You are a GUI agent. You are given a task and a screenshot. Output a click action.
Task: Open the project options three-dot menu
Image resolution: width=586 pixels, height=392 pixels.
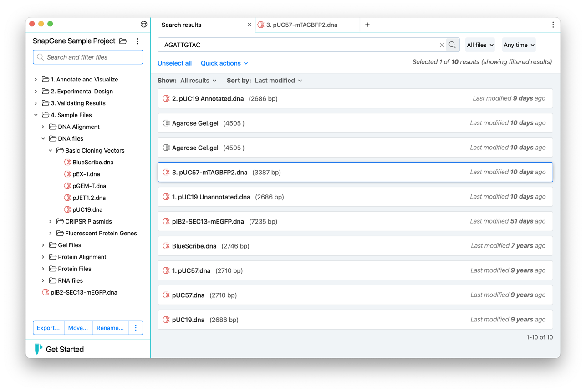pos(138,41)
